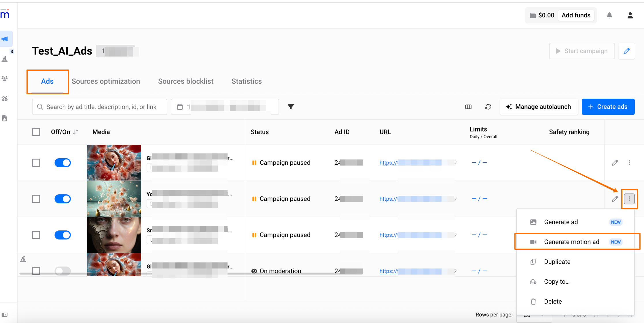Expand the sidebar with the bottom-left toggle
This screenshot has width=644, height=323.
pos(5,315)
